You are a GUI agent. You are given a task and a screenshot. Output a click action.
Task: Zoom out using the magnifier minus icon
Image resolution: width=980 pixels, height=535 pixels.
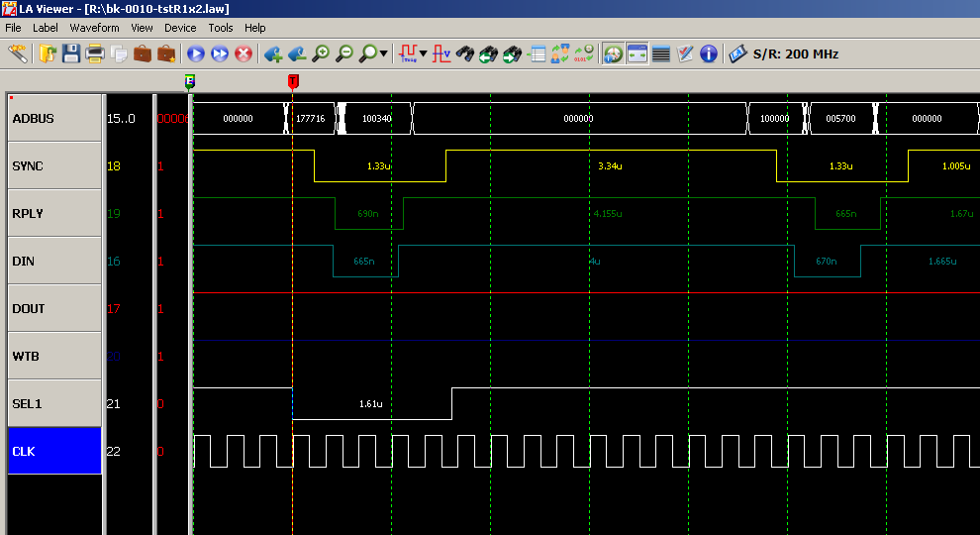[344, 53]
